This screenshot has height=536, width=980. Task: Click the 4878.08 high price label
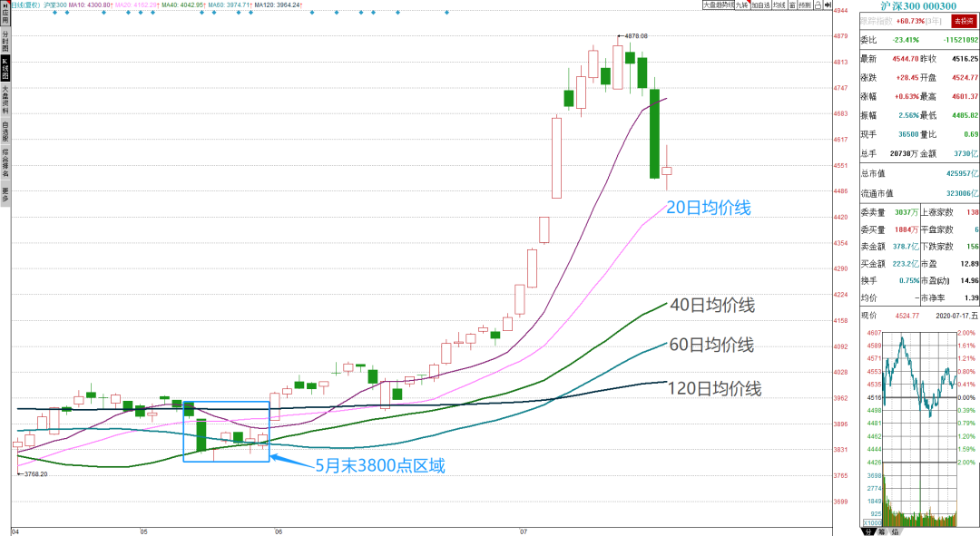click(x=635, y=36)
